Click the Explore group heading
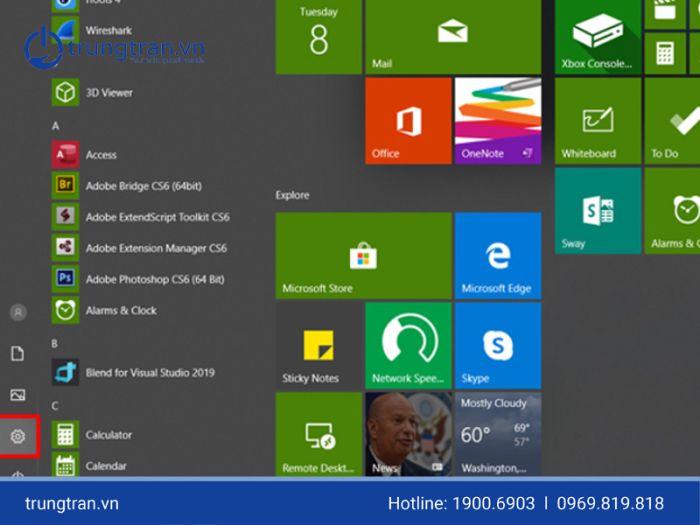Image resolution: width=700 pixels, height=525 pixels. (293, 195)
